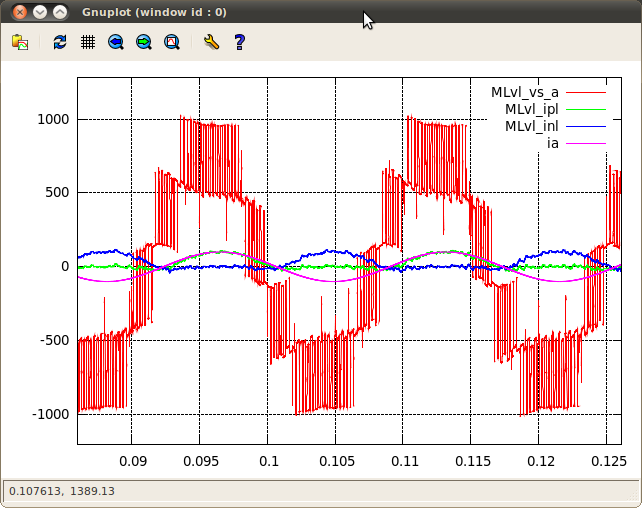Image resolution: width=642 pixels, height=508 pixels.
Task: Click the 0.105 x-axis tick label
Action: coord(335,461)
